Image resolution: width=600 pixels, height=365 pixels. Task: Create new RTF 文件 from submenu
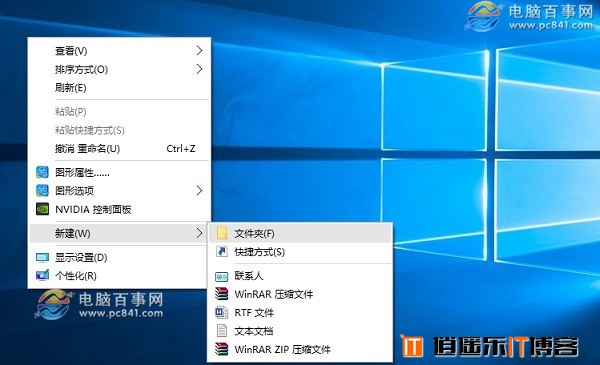[300, 313]
